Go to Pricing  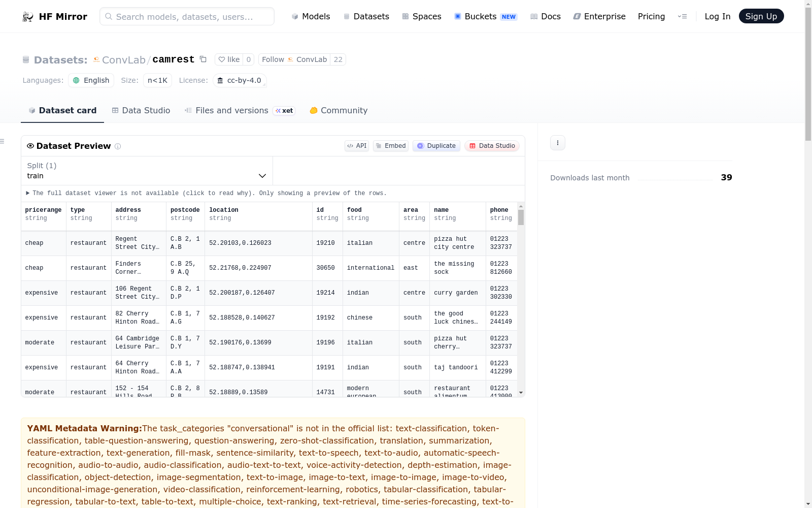tap(652, 16)
